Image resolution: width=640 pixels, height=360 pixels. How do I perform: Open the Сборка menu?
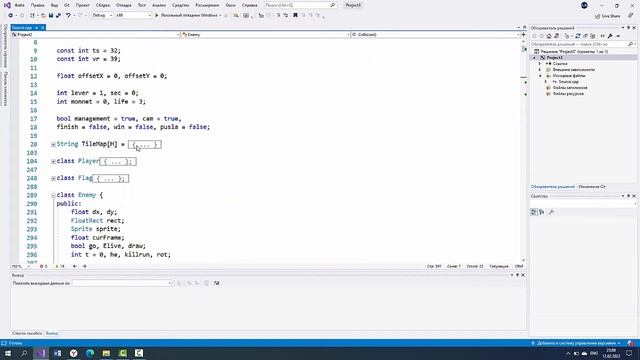tap(103, 5)
